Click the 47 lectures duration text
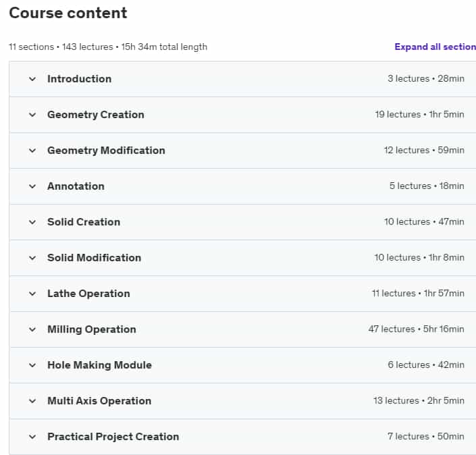The width and height of the screenshot is (476, 455). [416, 329]
